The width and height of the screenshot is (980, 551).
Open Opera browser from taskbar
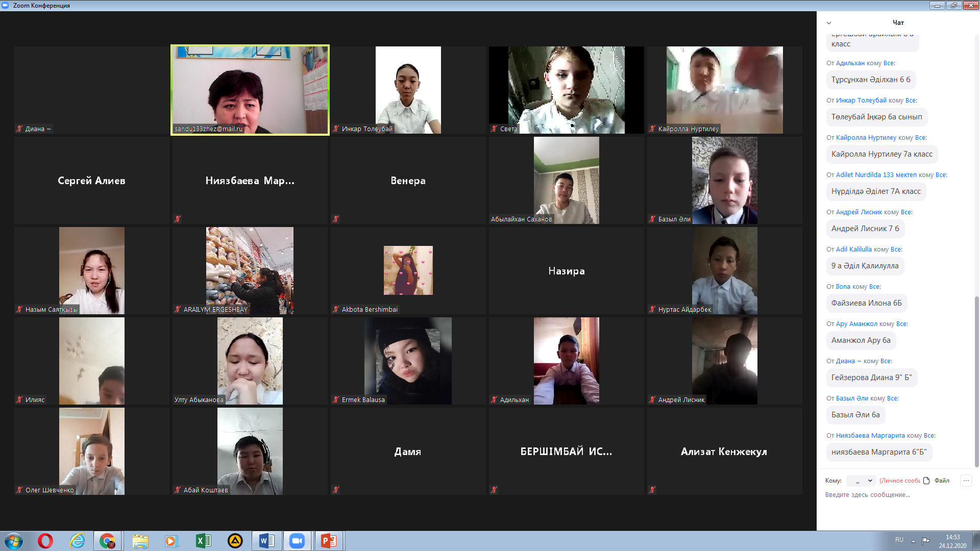click(45, 541)
